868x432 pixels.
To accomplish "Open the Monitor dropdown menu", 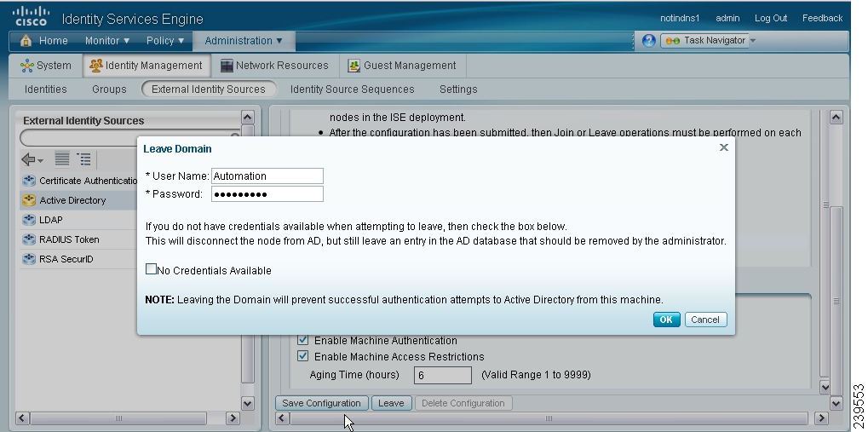I will 107,40.
